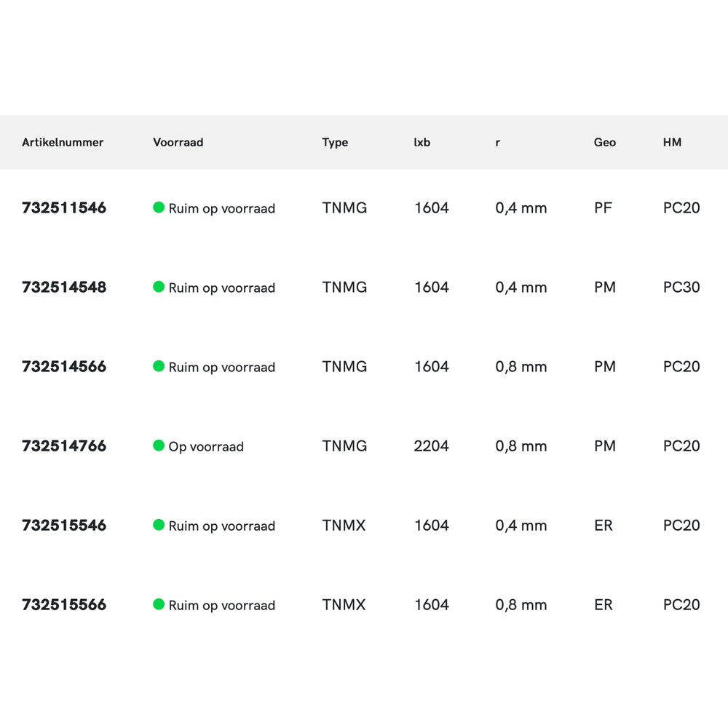Viewport: 728px width, 728px height.
Task: Open article number 732515566
Action: pos(64,605)
